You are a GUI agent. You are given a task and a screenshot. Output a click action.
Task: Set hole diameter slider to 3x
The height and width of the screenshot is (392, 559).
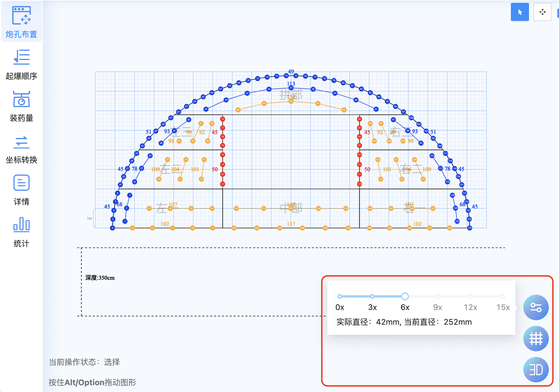(372, 296)
